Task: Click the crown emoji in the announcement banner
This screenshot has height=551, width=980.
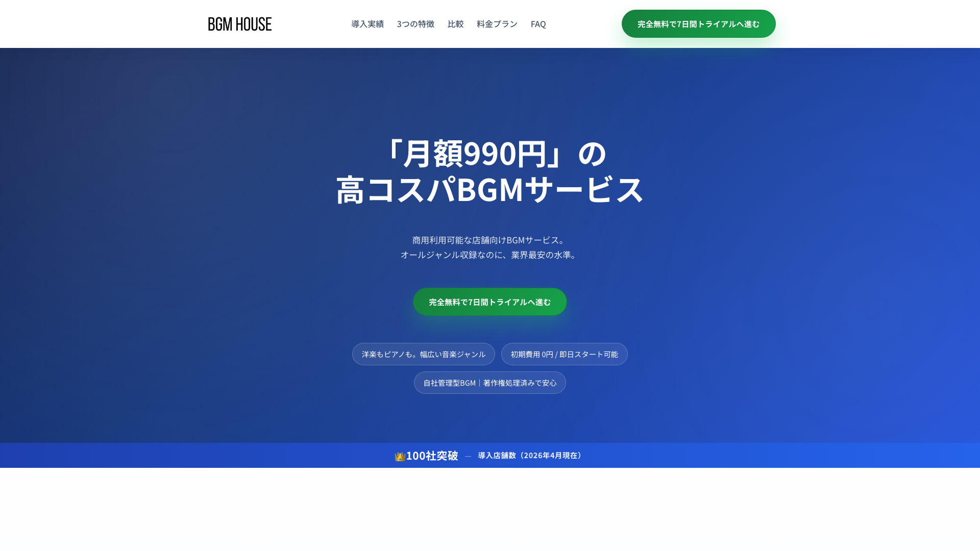Action: pos(400,456)
